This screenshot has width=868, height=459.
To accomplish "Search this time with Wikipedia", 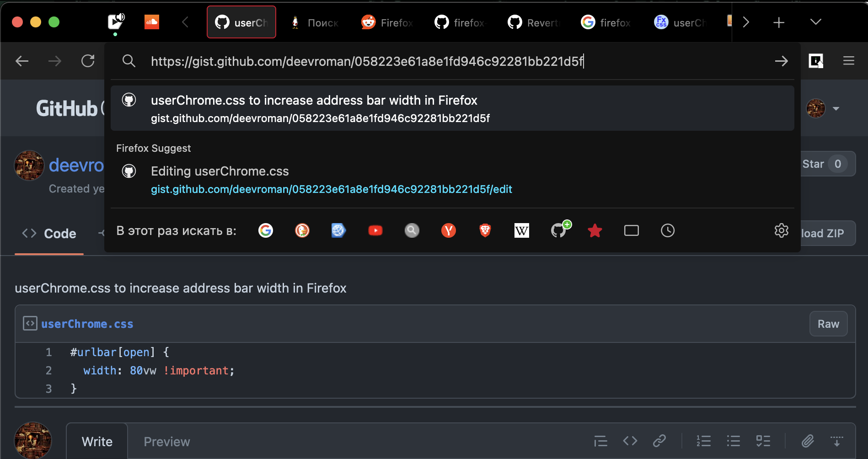I will click(x=522, y=230).
